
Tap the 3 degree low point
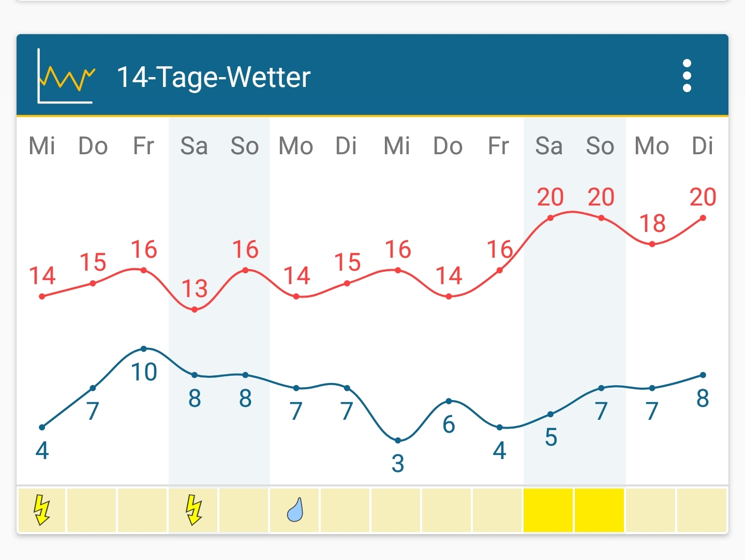click(398, 440)
